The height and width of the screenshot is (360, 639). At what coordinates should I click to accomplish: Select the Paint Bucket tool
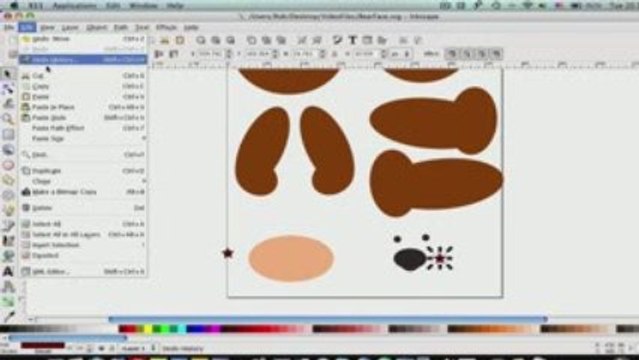(8, 256)
